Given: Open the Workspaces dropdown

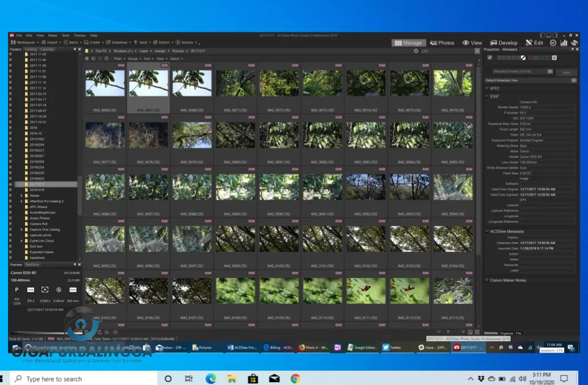Looking at the screenshot, I should click(x=24, y=42).
